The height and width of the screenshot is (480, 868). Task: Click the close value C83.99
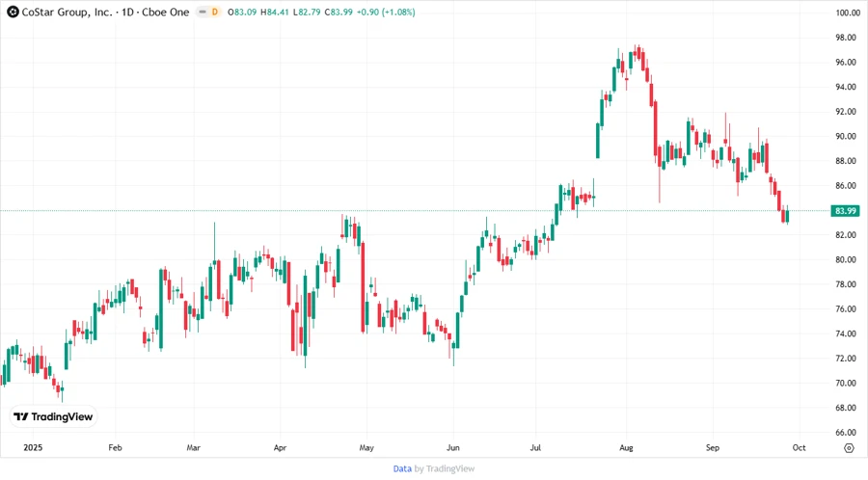[x=339, y=12]
